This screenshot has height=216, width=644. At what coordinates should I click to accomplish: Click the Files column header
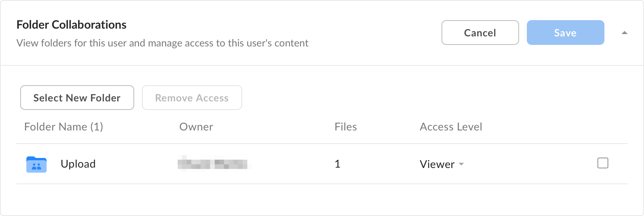[x=346, y=127]
